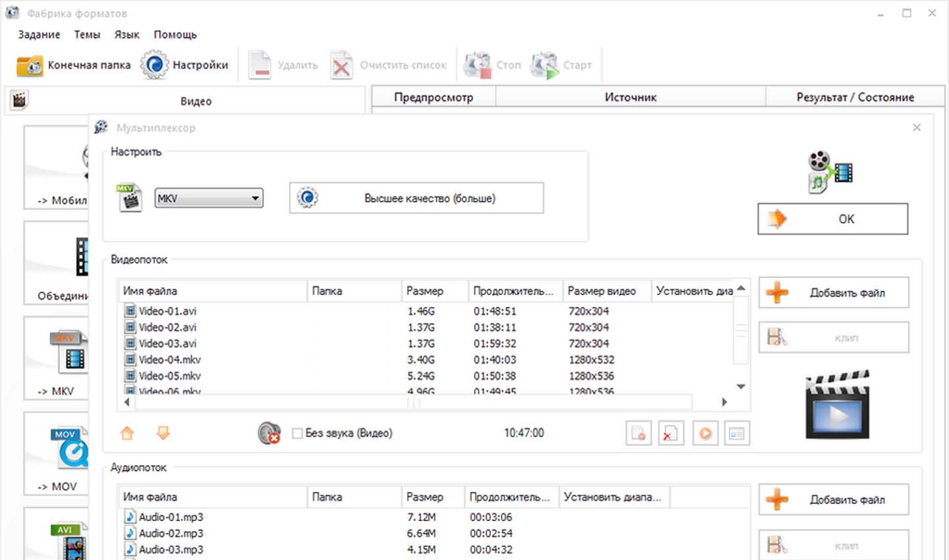This screenshot has width=949, height=560.
Task: Click the MKV file format icon
Action: [x=129, y=197]
